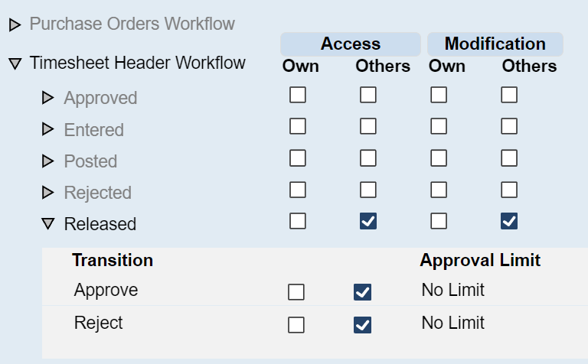Expand the Purchase Orders Workflow node
This screenshot has height=364, width=588.
click(15, 25)
